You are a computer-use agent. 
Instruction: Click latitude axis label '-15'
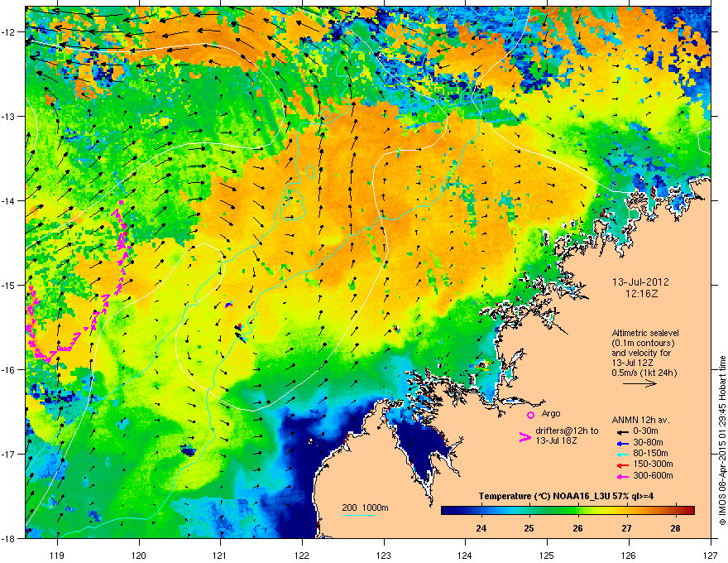click(8, 285)
